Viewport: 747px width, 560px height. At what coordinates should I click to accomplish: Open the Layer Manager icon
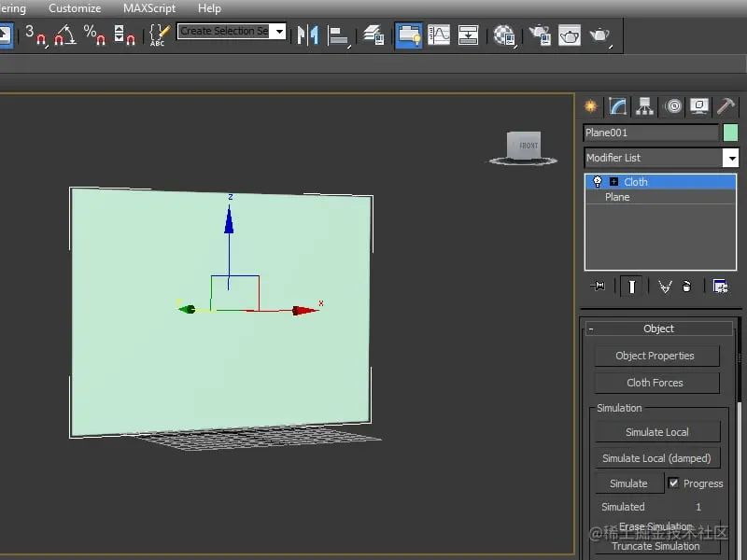(x=374, y=35)
